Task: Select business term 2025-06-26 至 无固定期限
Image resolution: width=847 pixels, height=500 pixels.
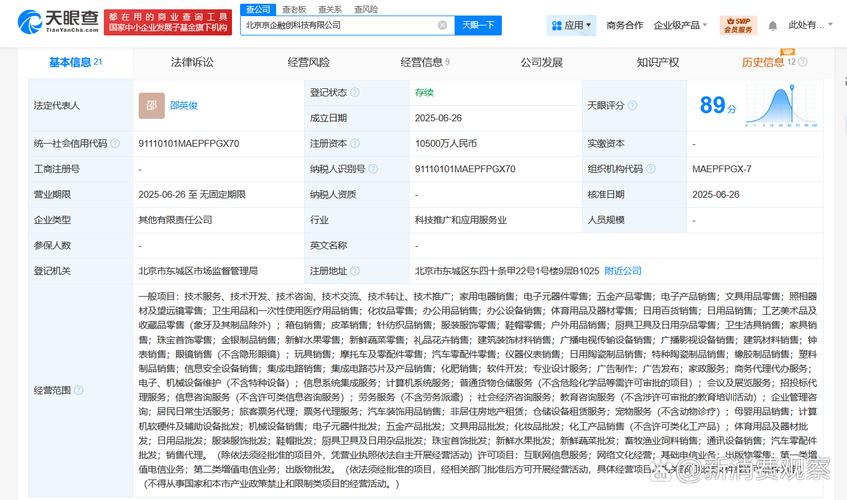Action: point(192,194)
